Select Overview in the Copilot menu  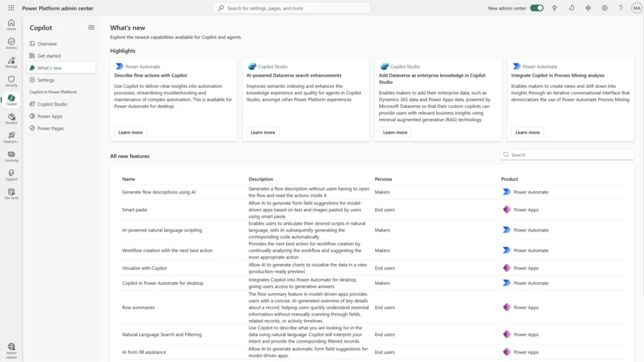(47, 43)
